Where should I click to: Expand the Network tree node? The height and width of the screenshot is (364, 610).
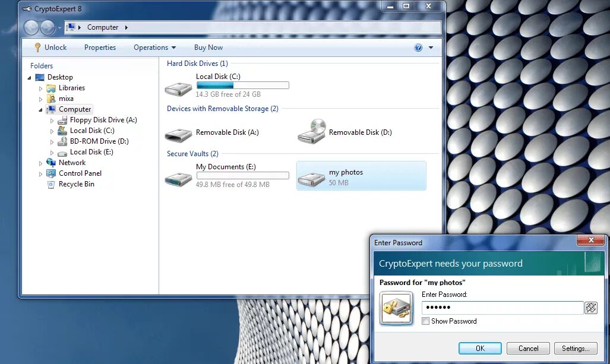coord(40,163)
